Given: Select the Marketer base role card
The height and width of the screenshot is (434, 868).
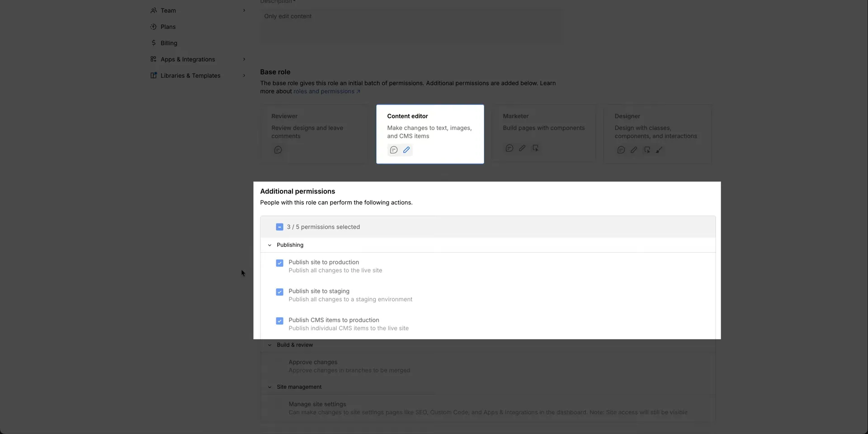Looking at the screenshot, I should 544,133.
